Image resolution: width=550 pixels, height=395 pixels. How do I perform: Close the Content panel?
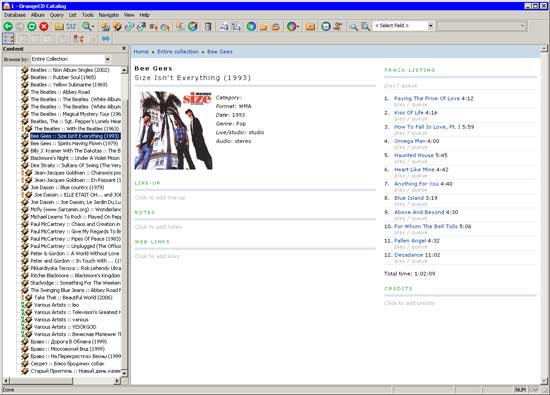[124, 48]
